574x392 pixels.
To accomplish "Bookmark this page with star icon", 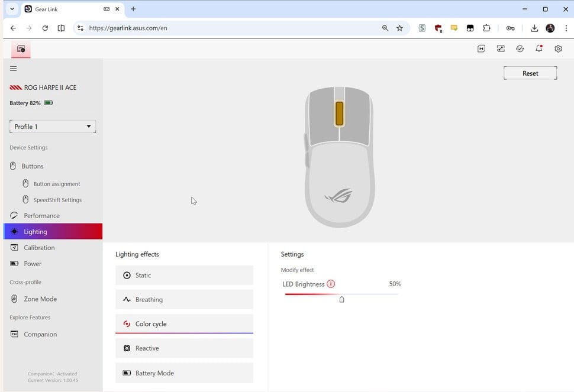I will [x=400, y=28].
